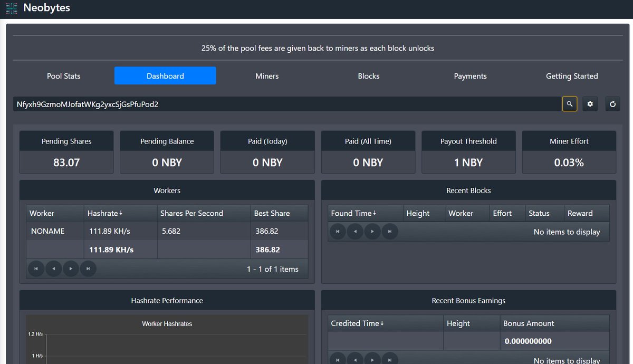Sort recent blocks by Found Time
Image resolution: width=633 pixels, height=364 pixels.
tap(365, 213)
